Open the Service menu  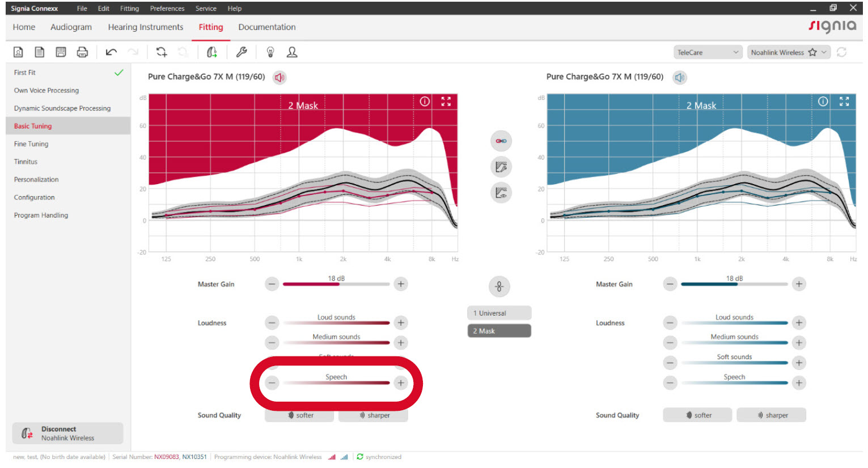point(206,8)
